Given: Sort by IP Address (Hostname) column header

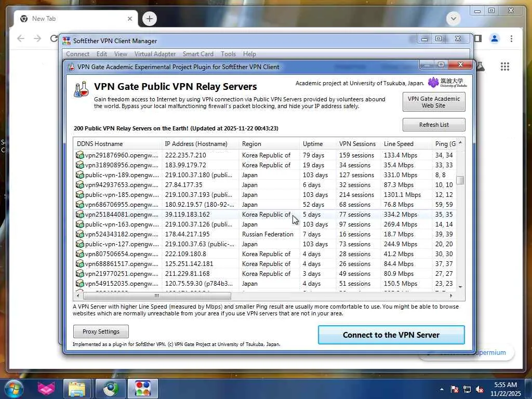Looking at the screenshot, I should (x=200, y=143).
